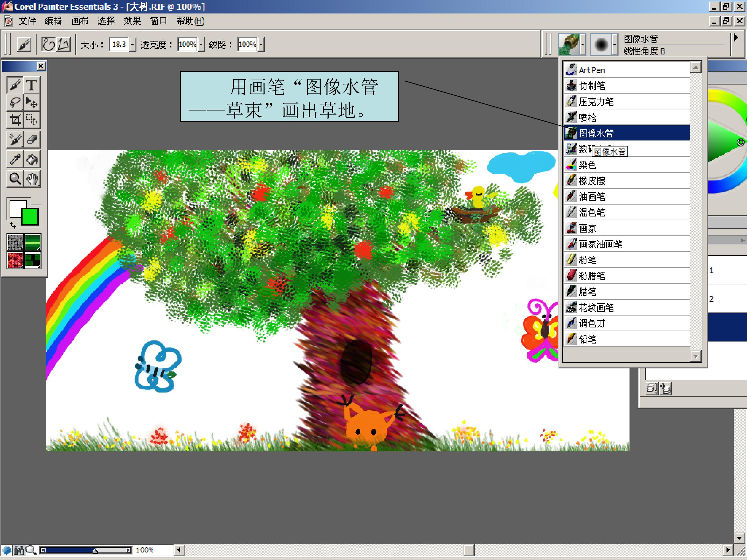Select the Dropper tool
The height and width of the screenshot is (560, 747).
pos(15,159)
